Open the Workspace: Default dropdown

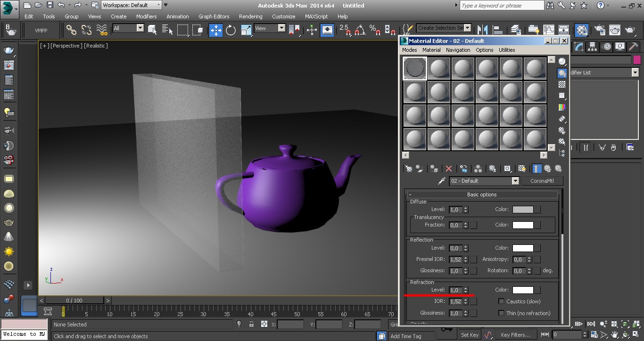tap(132, 5)
